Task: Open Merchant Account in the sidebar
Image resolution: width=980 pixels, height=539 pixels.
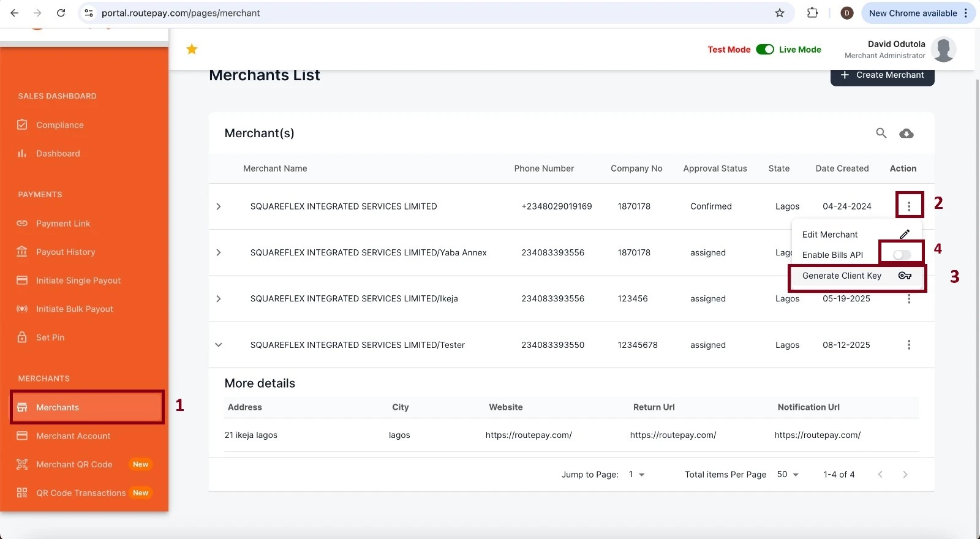Action: 73,436
